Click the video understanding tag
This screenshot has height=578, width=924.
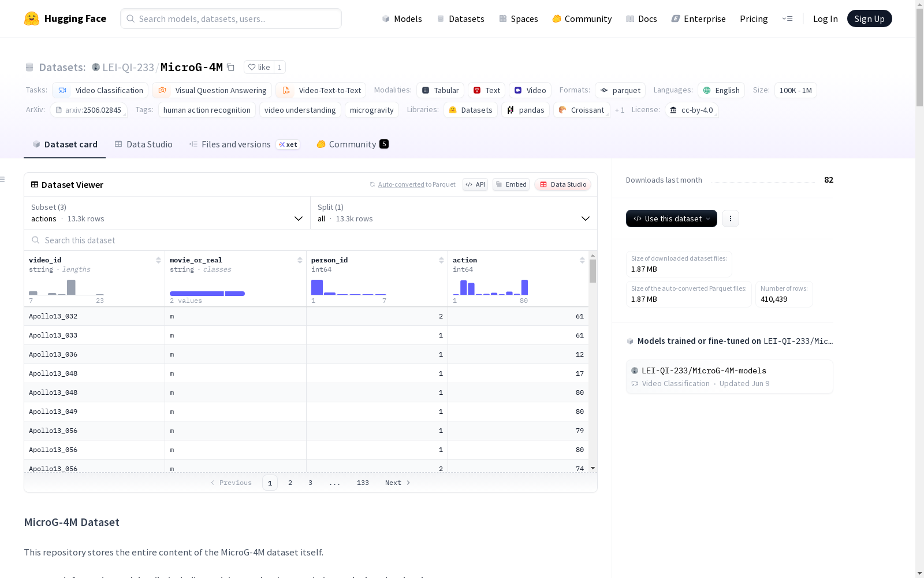pyautogui.click(x=300, y=110)
